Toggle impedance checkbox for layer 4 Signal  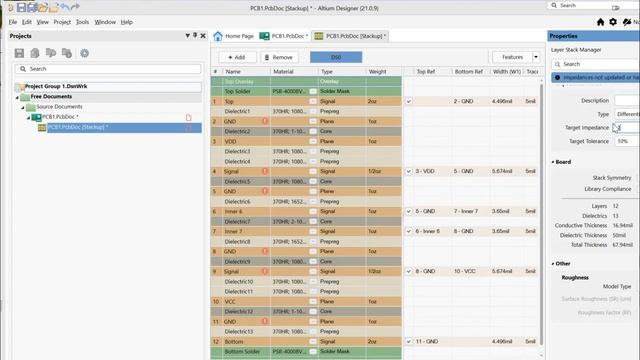409,171
